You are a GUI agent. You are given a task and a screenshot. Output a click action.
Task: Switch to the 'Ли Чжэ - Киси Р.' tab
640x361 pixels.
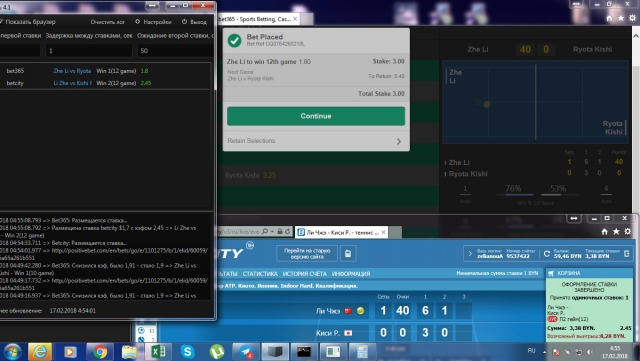point(341,232)
